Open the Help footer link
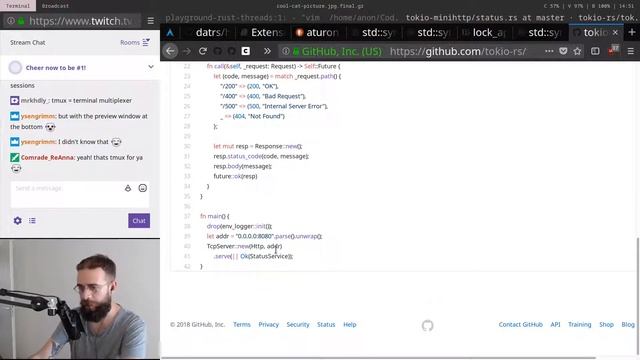The width and height of the screenshot is (640, 360). (x=349, y=324)
